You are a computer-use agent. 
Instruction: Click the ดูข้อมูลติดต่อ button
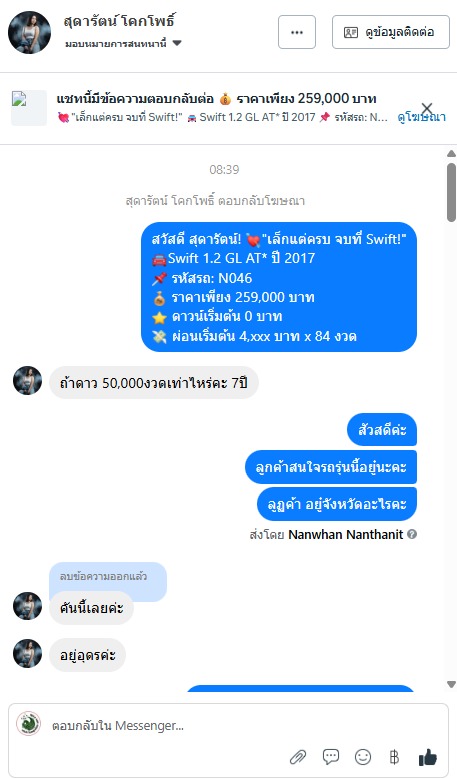[x=390, y=32]
